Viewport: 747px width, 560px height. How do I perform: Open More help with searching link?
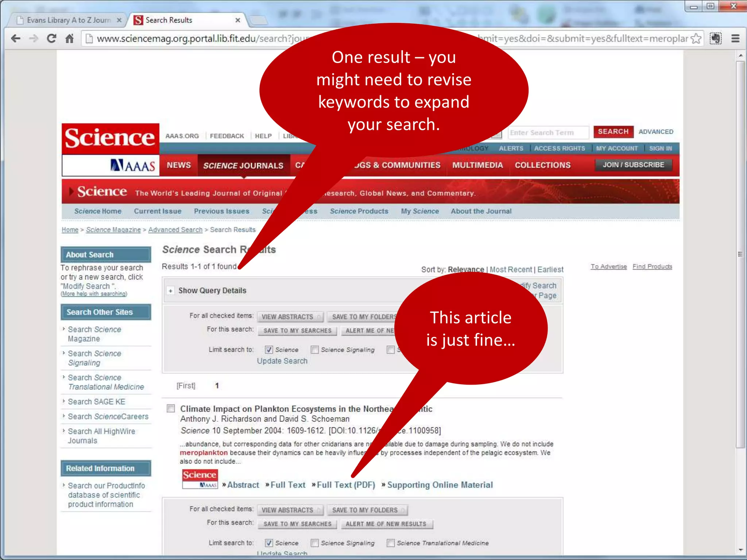(94, 294)
